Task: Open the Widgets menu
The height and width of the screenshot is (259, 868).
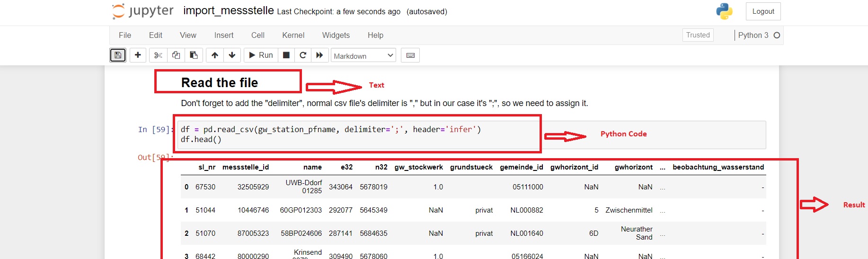Action: (x=336, y=35)
